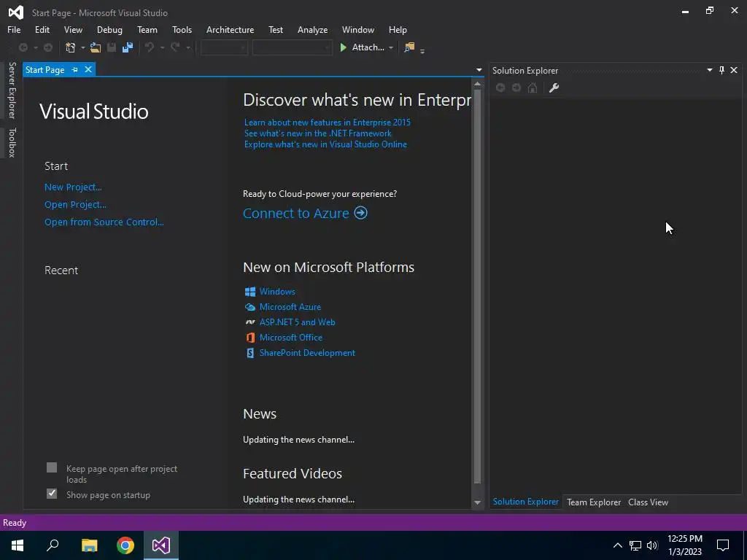The width and height of the screenshot is (747, 560).
Task: Expand the Undo history dropdown arrow
Action: [x=162, y=47]
